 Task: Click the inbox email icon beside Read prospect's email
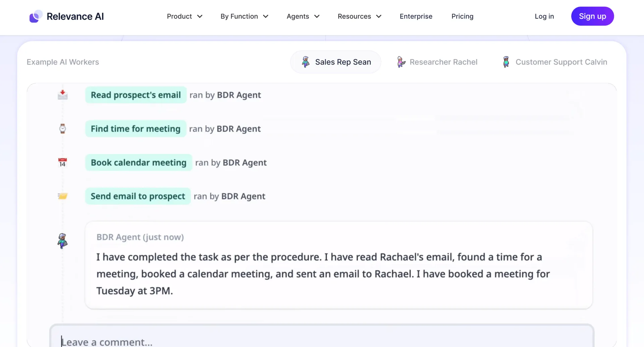[x=62, y=95]
